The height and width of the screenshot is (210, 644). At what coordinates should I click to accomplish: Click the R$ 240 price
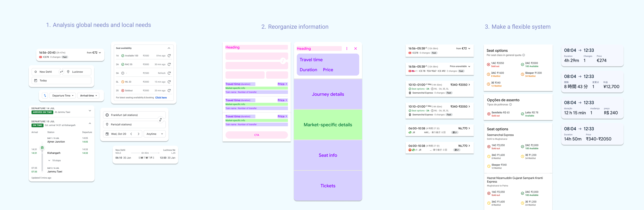pos(611,113)
